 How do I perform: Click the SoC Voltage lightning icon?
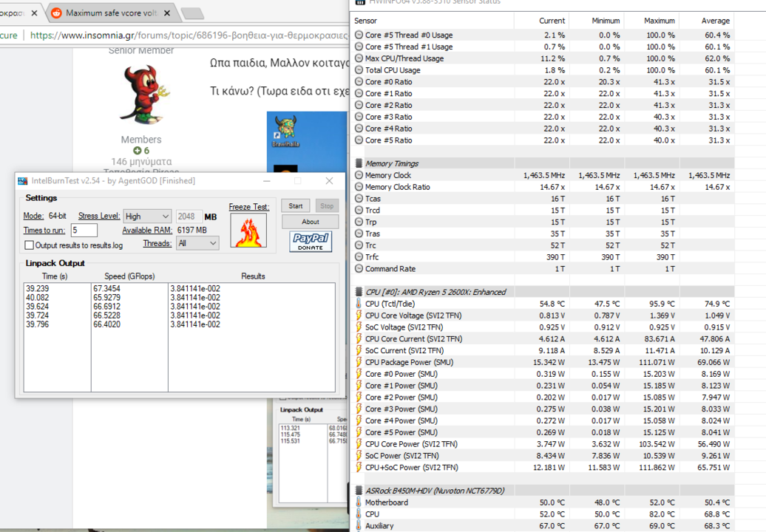[x=359, y=327]
